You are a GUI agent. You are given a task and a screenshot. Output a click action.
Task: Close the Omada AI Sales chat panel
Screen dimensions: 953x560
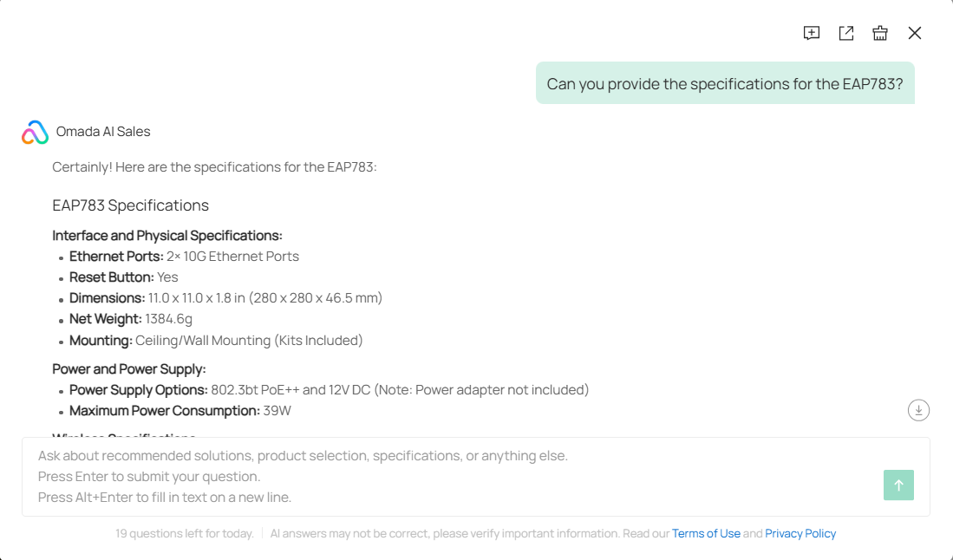coord(915,33)
